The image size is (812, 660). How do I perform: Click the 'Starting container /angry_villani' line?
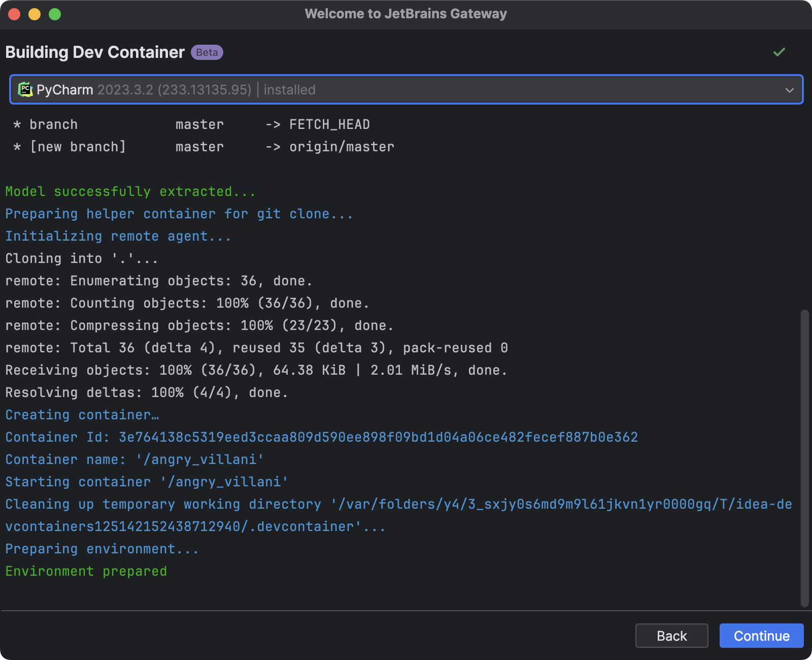tap(146, 482)
